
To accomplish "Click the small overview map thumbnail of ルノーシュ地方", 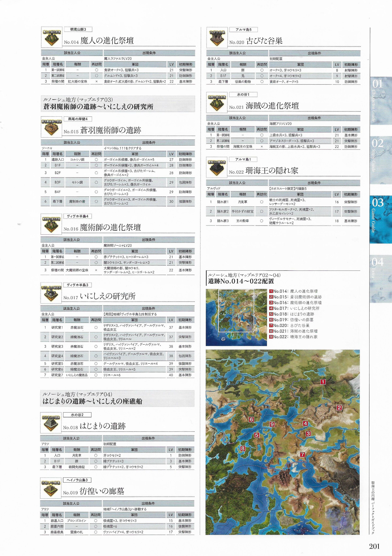I will pos(236,317).
